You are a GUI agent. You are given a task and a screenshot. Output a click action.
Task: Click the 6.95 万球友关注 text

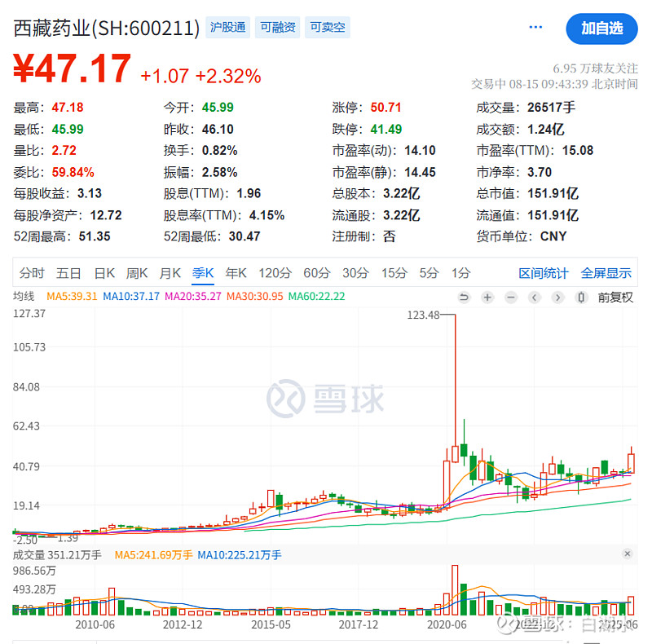click(x=595, y=68)
